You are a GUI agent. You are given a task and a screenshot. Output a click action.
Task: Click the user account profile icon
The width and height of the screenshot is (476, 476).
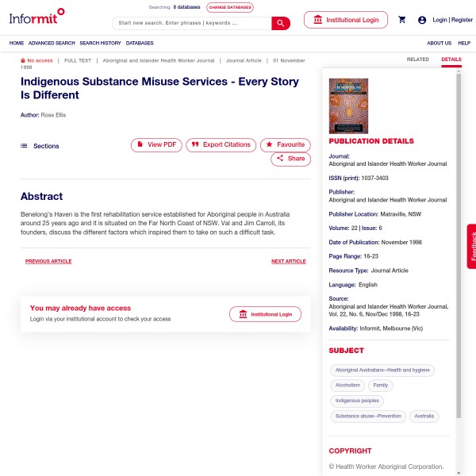click(422, 20)
